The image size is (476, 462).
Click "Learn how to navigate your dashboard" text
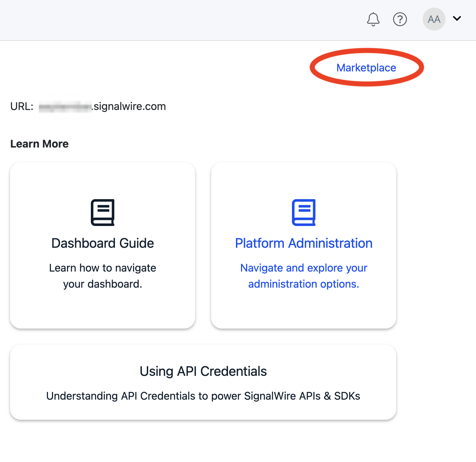[103, 276]
